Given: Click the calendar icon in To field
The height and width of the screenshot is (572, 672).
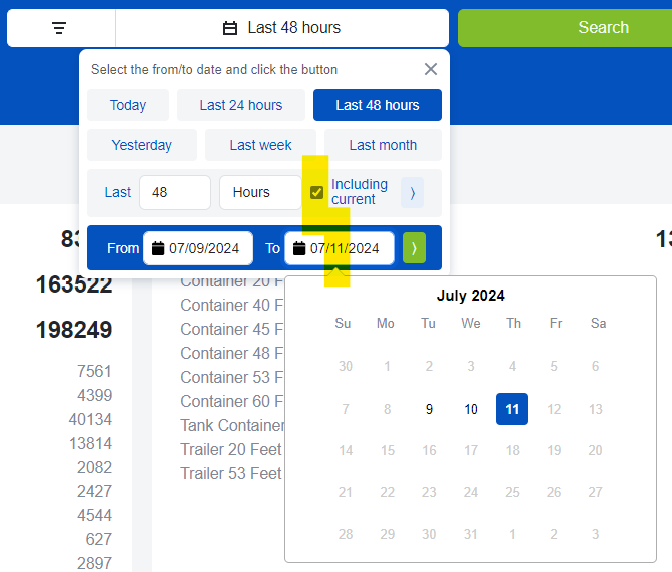Looking at the screenshot, I should (299, 248).
